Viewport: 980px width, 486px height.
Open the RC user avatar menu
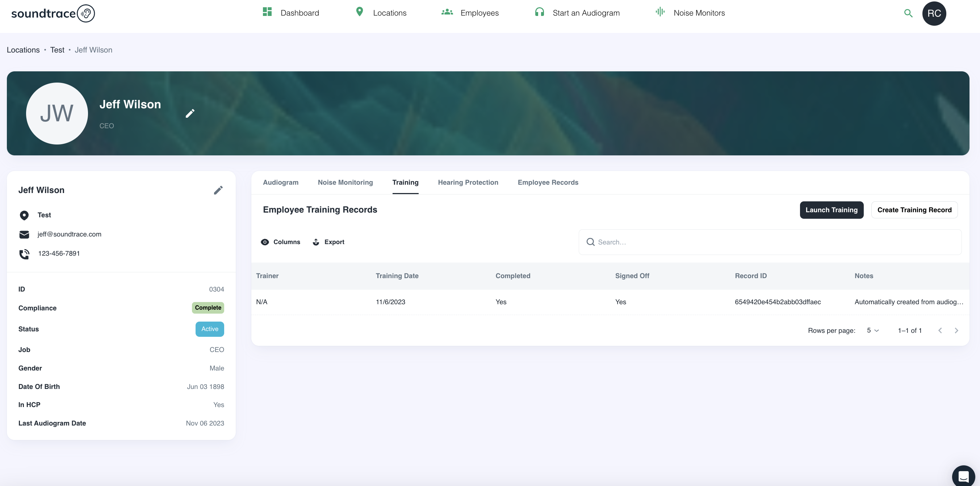(934, 13)
